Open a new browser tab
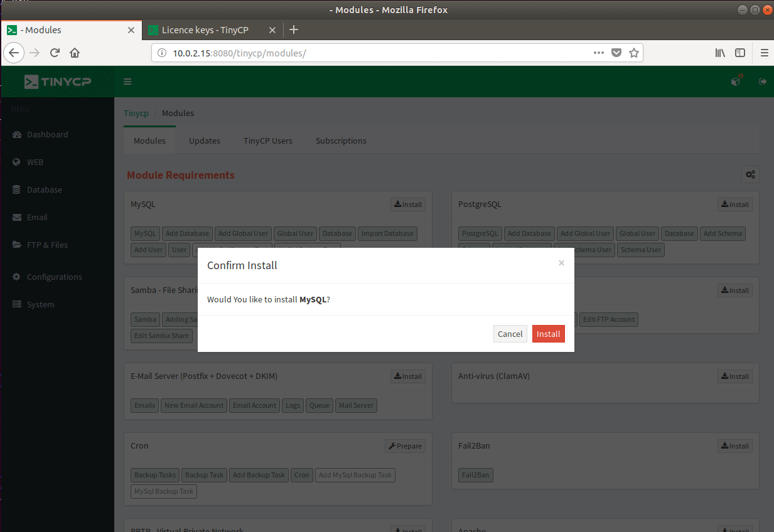 [294, 29]
